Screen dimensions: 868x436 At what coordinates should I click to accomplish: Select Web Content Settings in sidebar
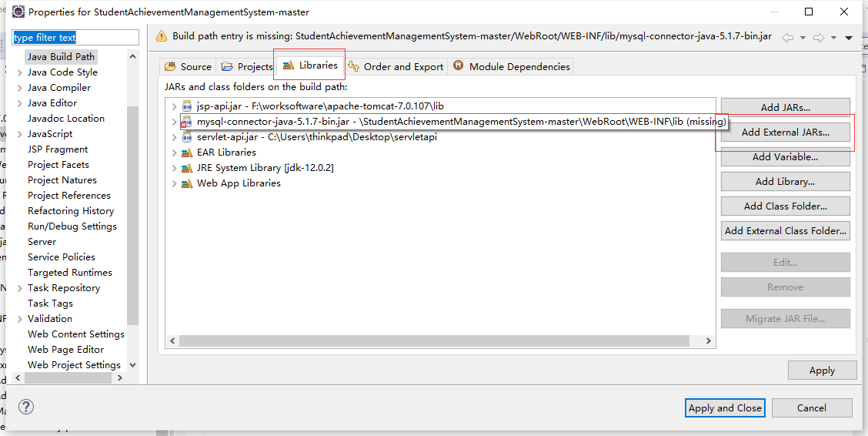(x=76, y=334)
